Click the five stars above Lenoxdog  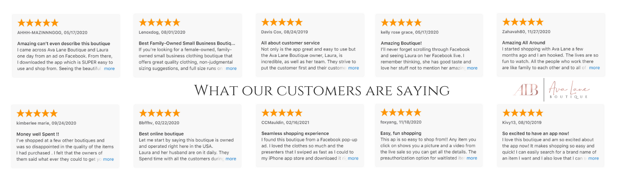pos(160,23)
